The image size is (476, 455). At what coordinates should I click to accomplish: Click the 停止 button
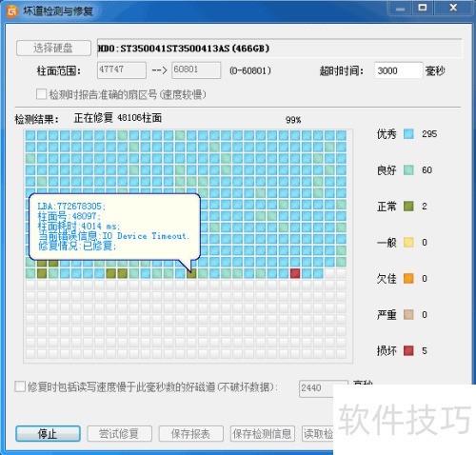[48, 433]
